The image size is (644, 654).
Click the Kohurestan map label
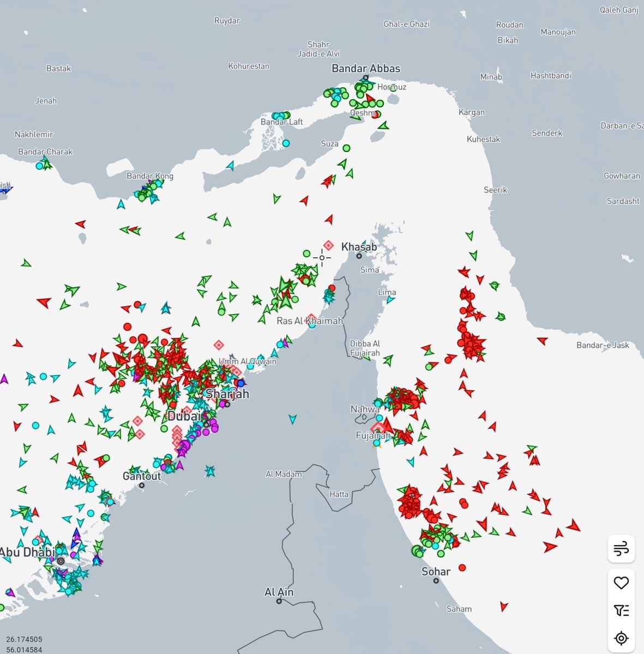(x=249, y=66)
